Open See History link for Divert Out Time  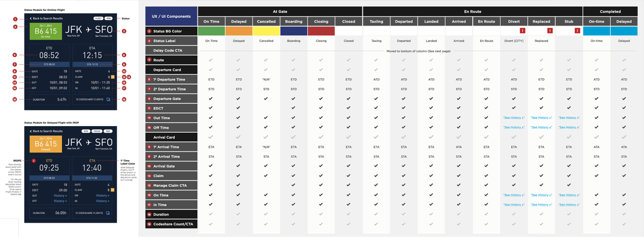click(514, 118)
